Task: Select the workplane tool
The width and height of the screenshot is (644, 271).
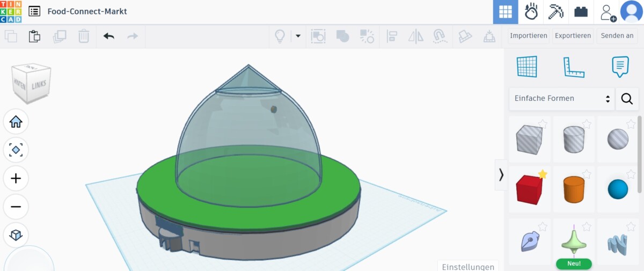Action: (x=527, y=67)
